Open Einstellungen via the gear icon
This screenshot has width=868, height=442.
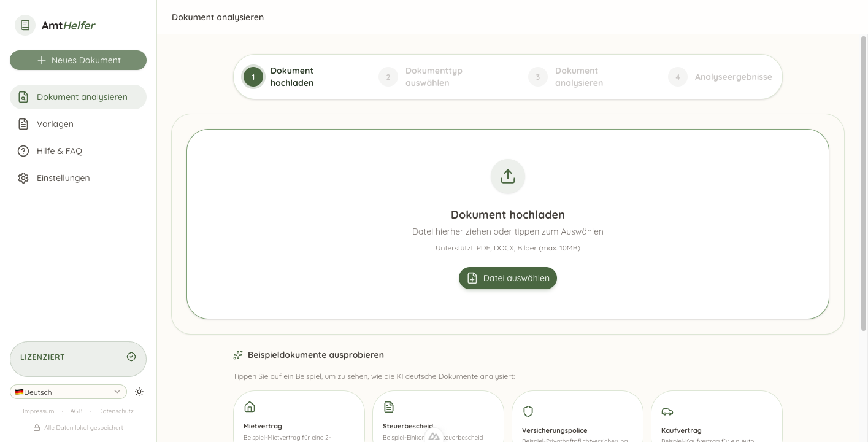pyautogui.click(x=23, y=178)
